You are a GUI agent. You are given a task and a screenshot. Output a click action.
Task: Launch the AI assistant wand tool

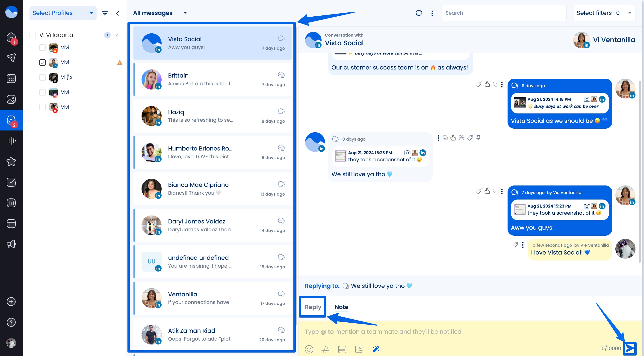coord(375,349)
